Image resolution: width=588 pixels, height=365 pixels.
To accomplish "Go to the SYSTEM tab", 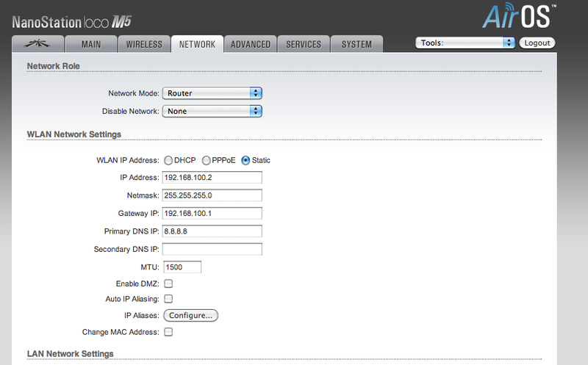I will (x=356, y=44).
